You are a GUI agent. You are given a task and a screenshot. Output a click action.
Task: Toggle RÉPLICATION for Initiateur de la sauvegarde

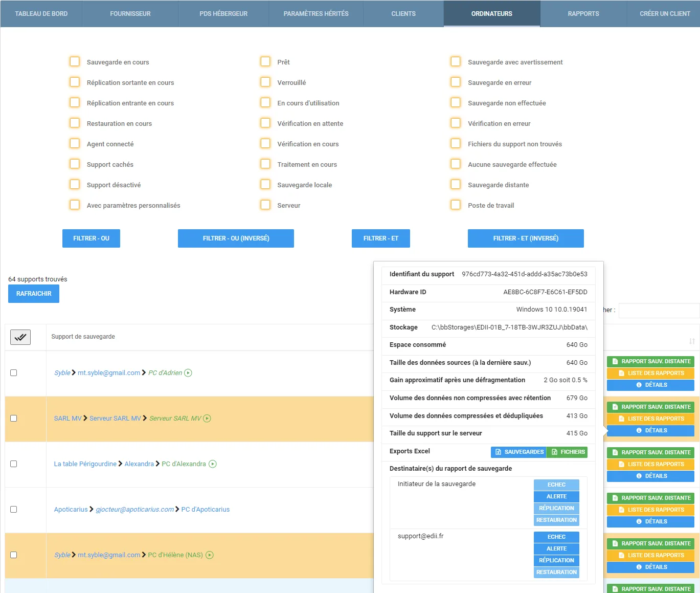coord(556,509)
